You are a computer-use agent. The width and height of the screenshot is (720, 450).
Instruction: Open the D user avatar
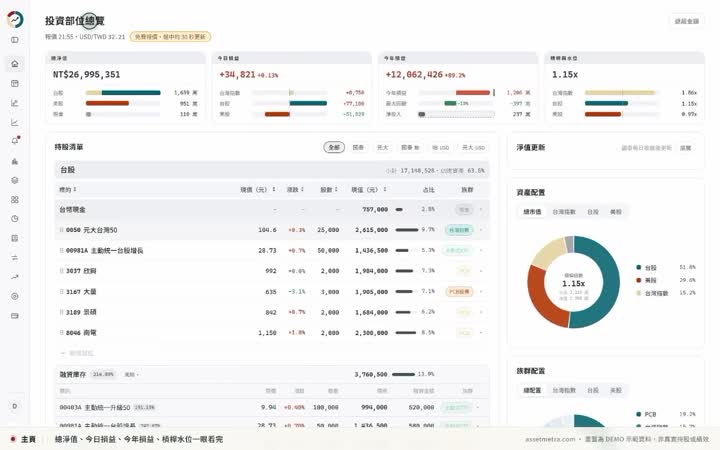[15, 406]
